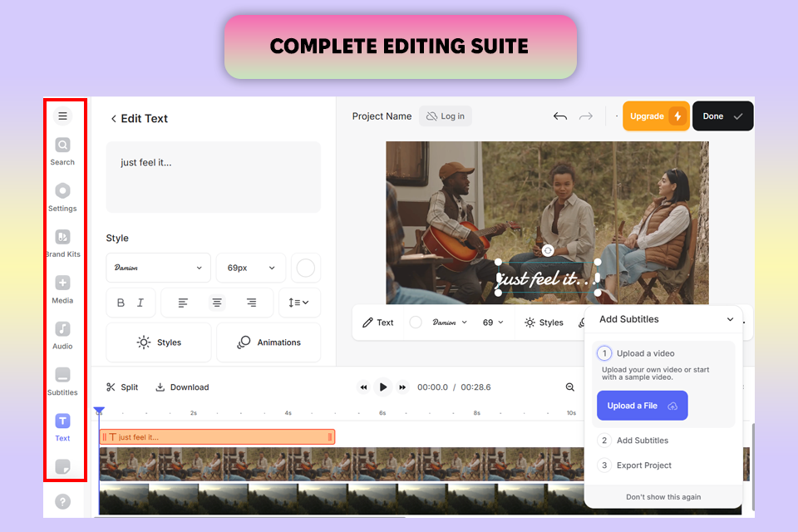Pick color swatch in floating toolbar

point(416,323)
